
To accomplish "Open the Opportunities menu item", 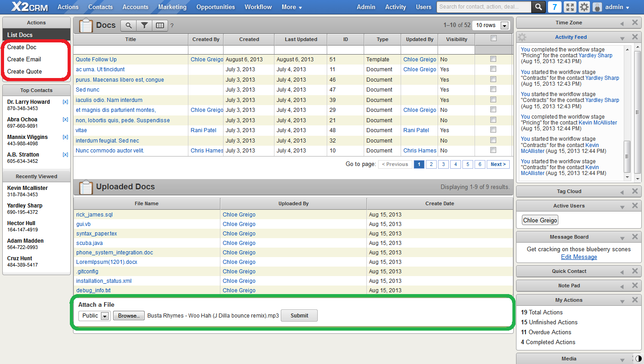I will click(215, 7).
